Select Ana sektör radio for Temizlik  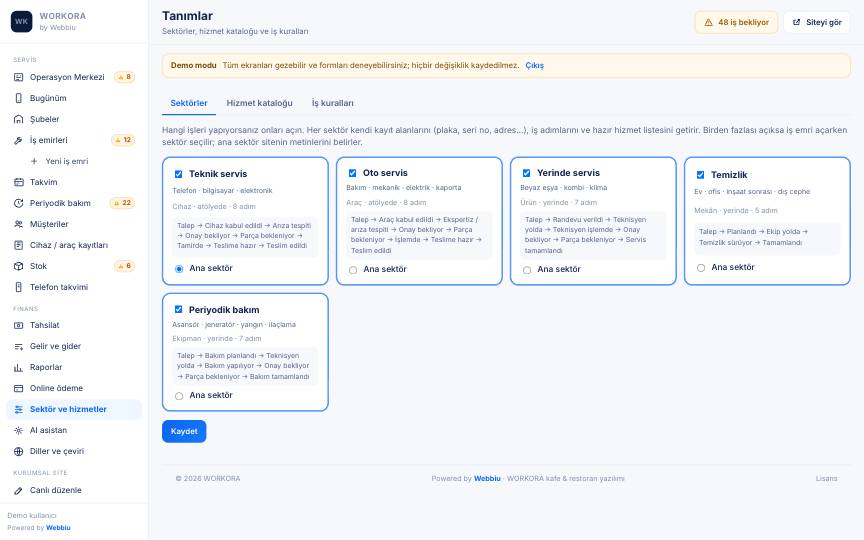point(701,268)
